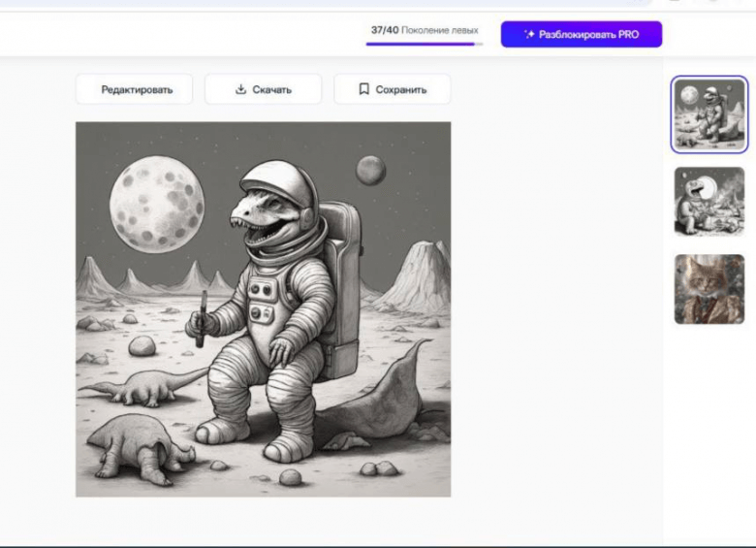The height and width of the screenshot is (548, 756).
Task: Click the 37/40 generations counter text
Action: pyautogui.click(x=385, y=30)
